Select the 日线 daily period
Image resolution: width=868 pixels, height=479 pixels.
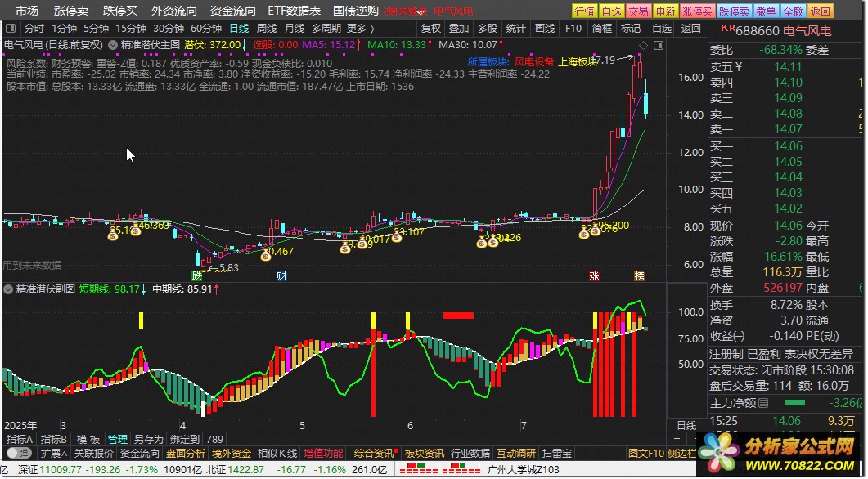pos(239,29)
